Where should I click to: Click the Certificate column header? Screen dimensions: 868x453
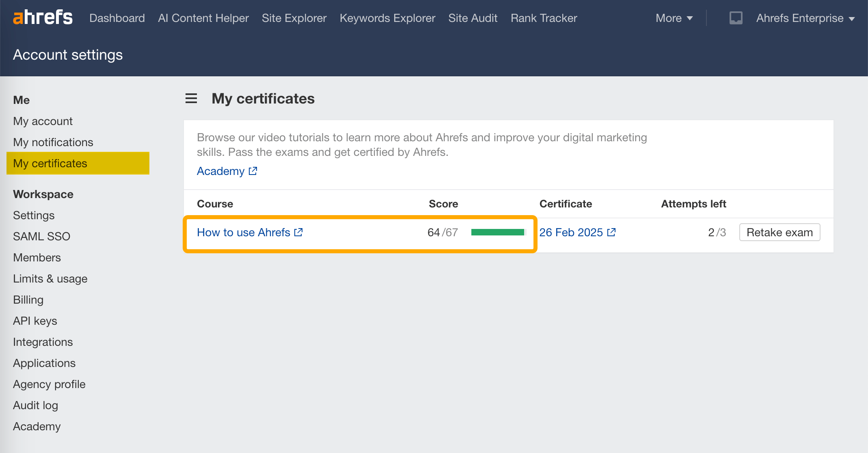pyautogui.click(x=566, y=204)
